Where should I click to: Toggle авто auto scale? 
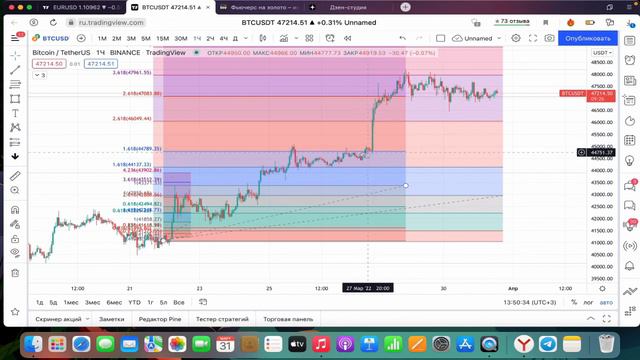(x=606, y=302)
